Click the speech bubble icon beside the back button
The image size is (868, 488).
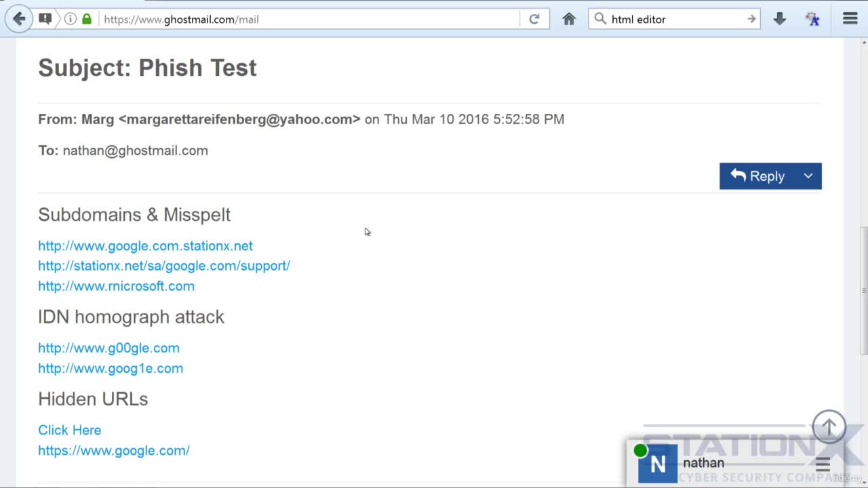click(45, 19)
